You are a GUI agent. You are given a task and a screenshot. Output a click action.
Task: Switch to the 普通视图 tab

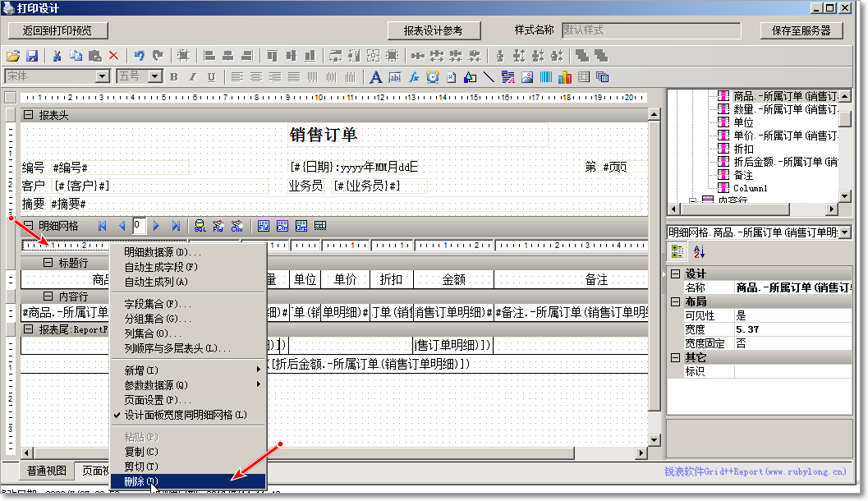coord(47,471)
